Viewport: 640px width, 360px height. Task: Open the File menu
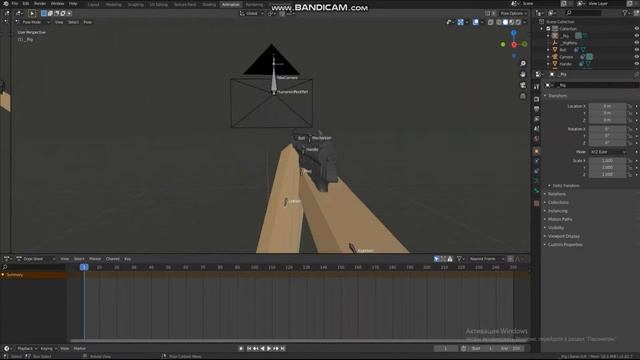click(x=15, y=4)
